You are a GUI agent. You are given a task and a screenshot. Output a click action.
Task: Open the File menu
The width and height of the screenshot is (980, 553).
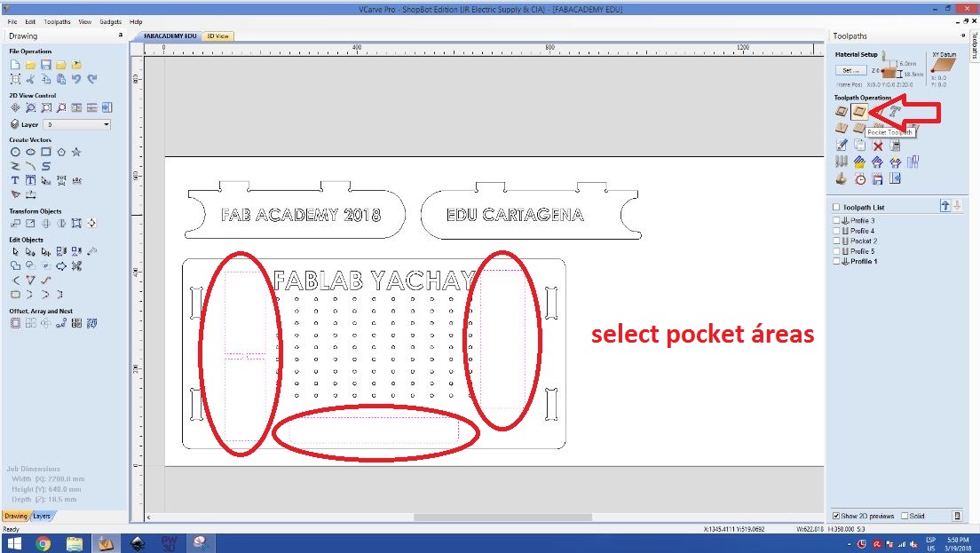[12, 22]
